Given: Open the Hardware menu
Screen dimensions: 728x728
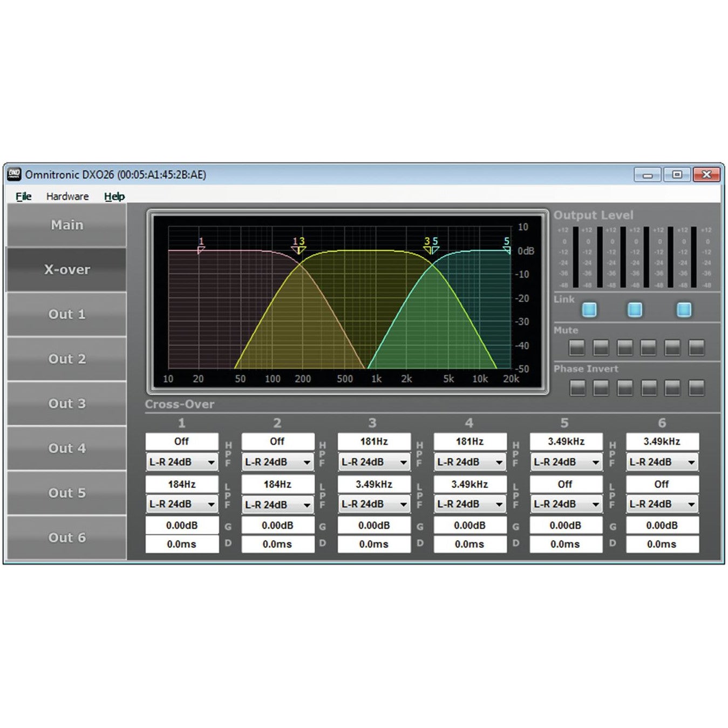Looking at the screenshot, I should pyautogui.click(x=67, y=196).
